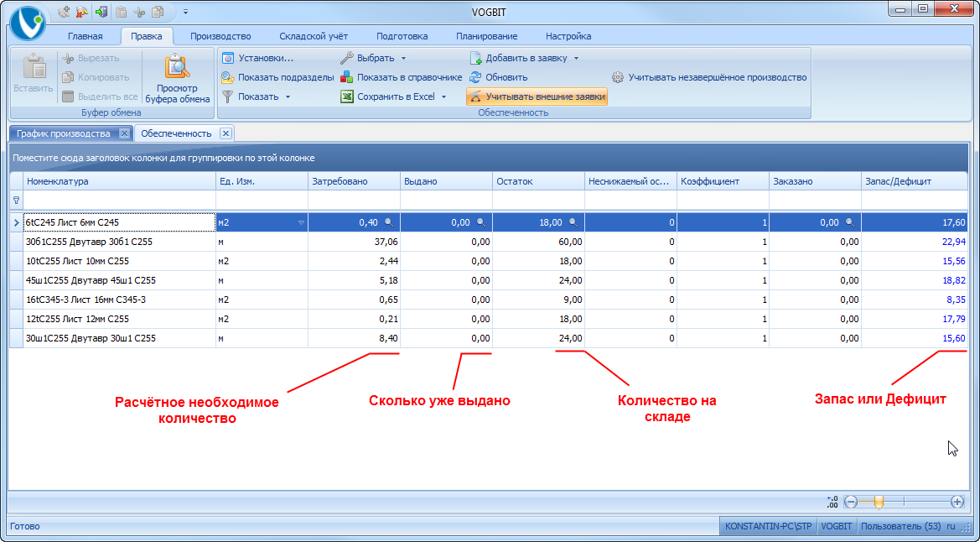The width and height of the screenshot is (980, 542).
Task: Click Показать в справочнике
Action: pos(402,77)
